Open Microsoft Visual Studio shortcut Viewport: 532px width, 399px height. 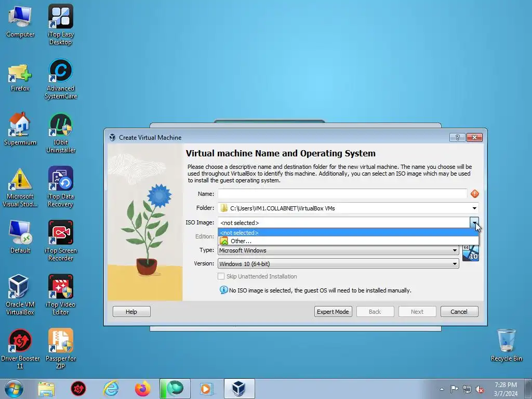tap(20, 187)
